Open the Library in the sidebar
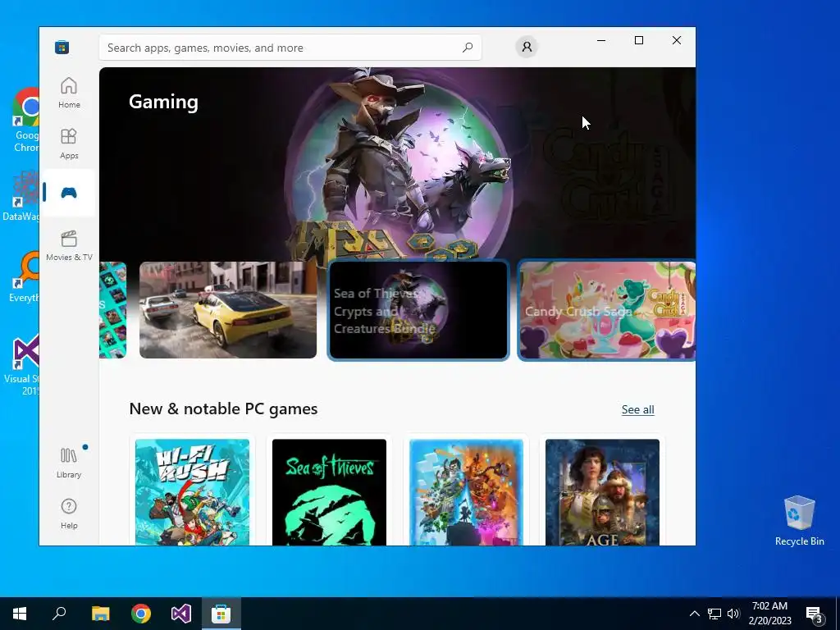Viewport: 840px width, 630px height. coord(69,463)
